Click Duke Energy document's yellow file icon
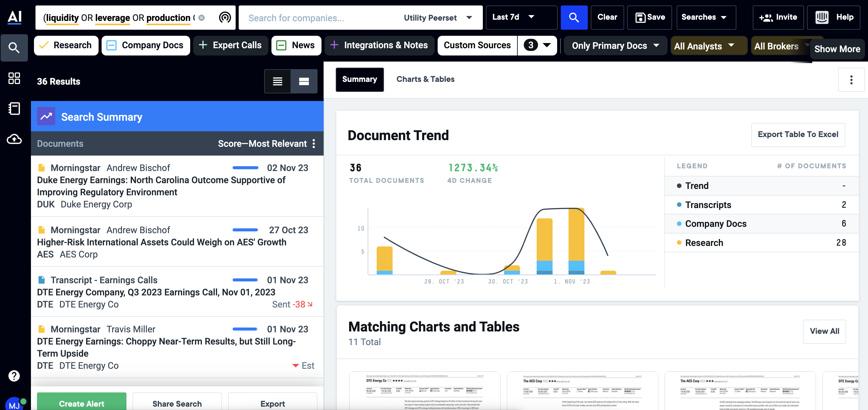This screenshot has height=410, width=868. [42, 167]
